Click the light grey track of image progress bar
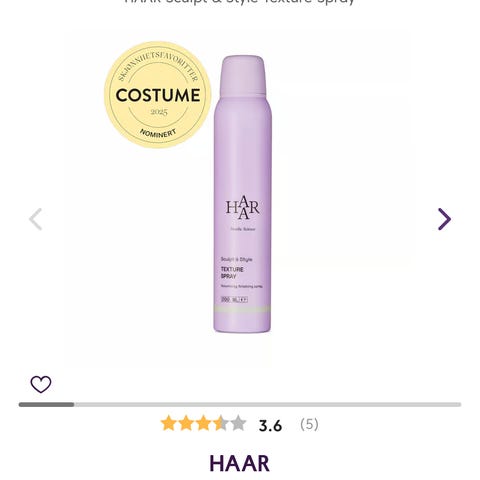 pyautogui.click(x=268, y=404)
